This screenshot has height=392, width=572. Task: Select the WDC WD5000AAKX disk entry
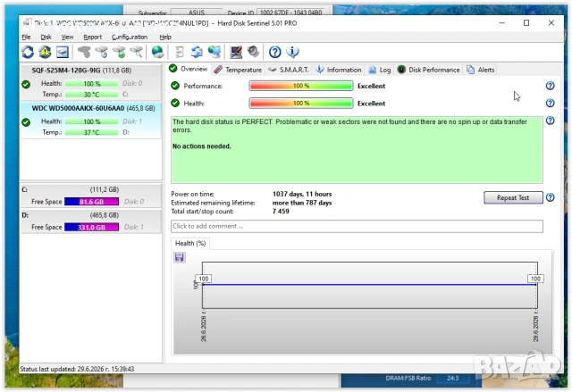coord(91,121)
